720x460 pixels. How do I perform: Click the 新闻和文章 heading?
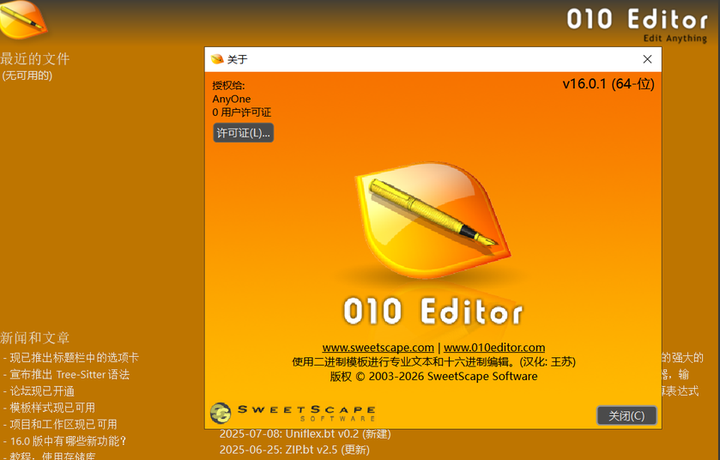(x=35, y=338)
